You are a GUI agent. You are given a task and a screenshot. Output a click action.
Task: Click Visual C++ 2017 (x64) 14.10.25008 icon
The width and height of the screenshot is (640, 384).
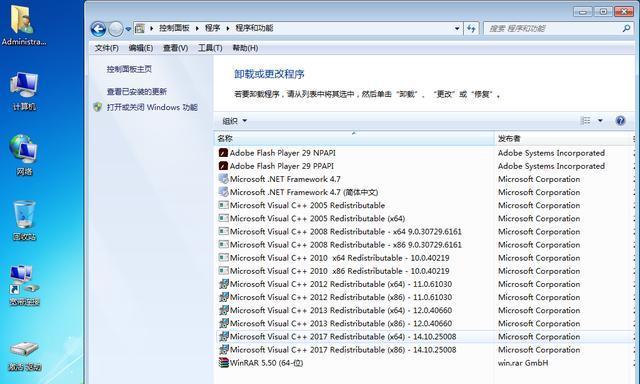point(223,336)
